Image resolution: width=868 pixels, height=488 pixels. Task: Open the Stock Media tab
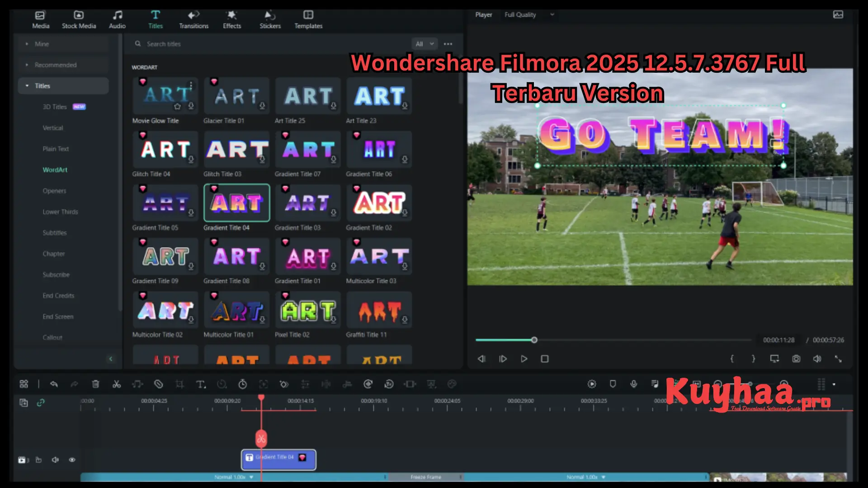point(79,20)
